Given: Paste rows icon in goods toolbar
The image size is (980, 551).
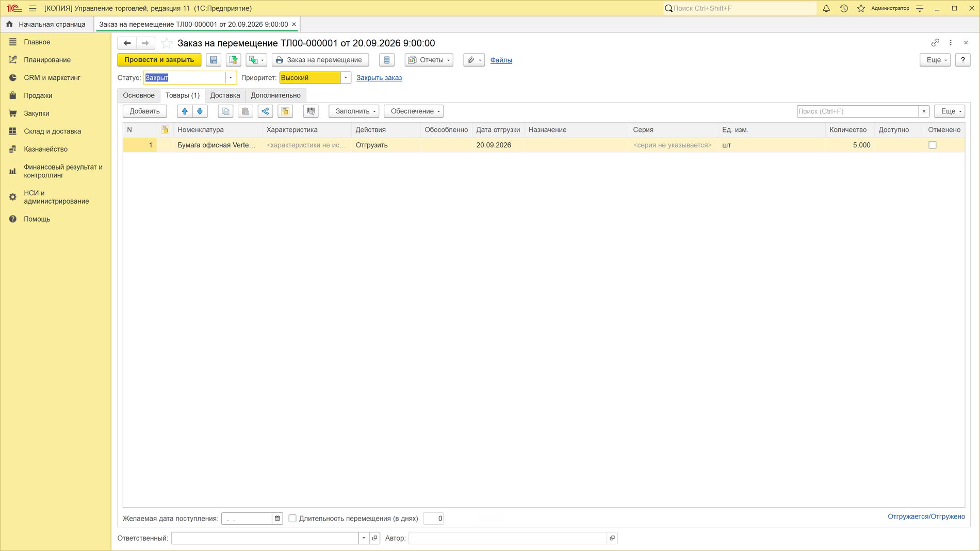Looking at the screenshot, I should pyautogui.click(x=246, y=111).
